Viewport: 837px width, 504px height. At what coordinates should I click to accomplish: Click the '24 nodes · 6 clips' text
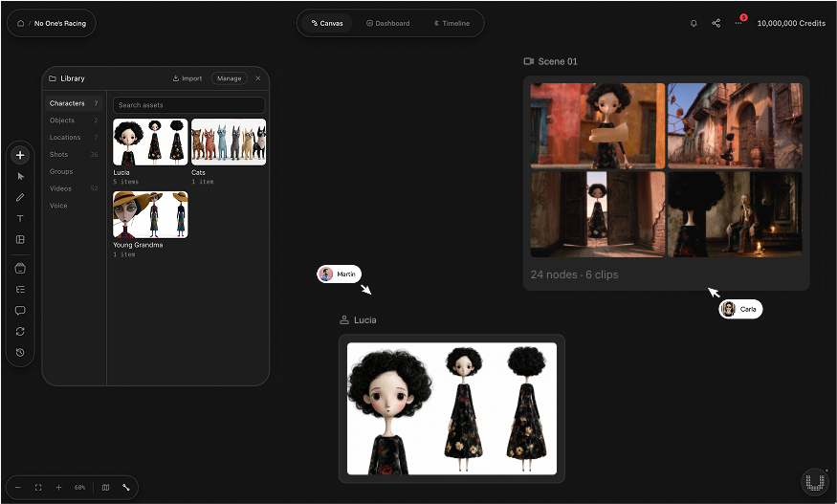574,274
